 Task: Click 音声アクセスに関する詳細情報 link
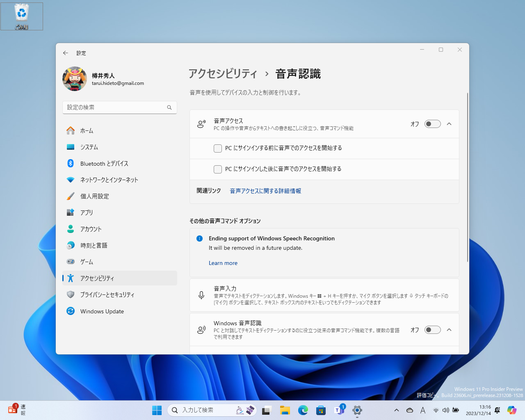tap(265, 191)
